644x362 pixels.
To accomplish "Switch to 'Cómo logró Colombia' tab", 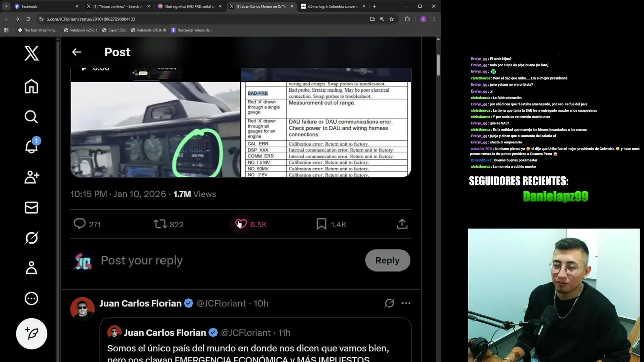I will [x=333, y=6].
